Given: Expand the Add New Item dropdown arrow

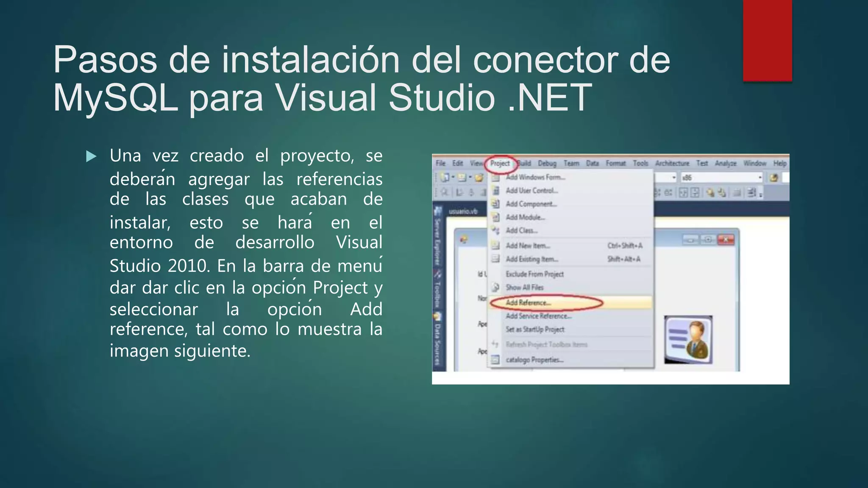Looking at the screenshot, I should [470, 177].
